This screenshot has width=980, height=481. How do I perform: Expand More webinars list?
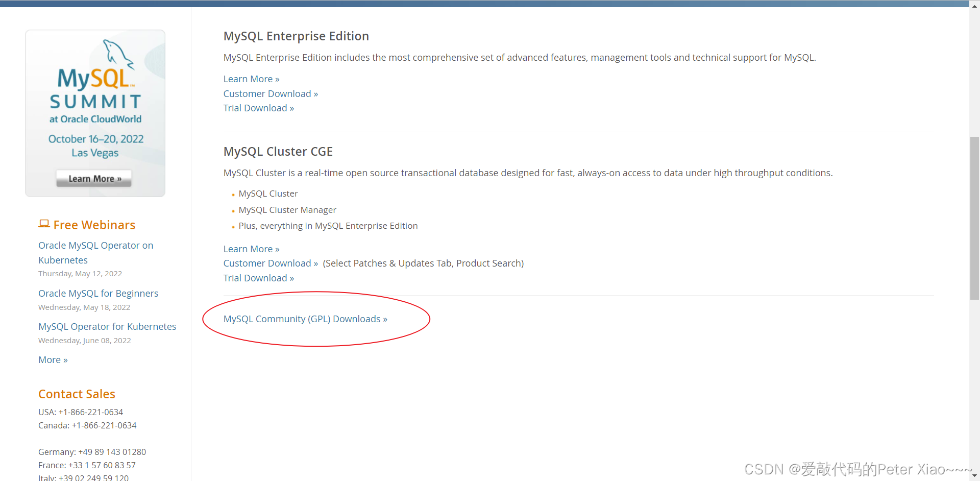coord(53,359)
